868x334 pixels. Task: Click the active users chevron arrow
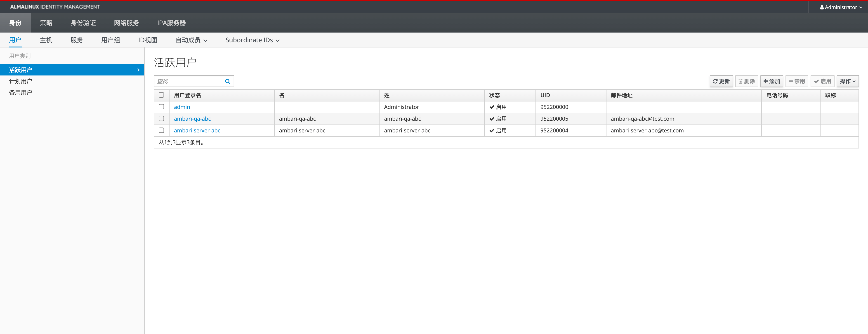(139, 70)
